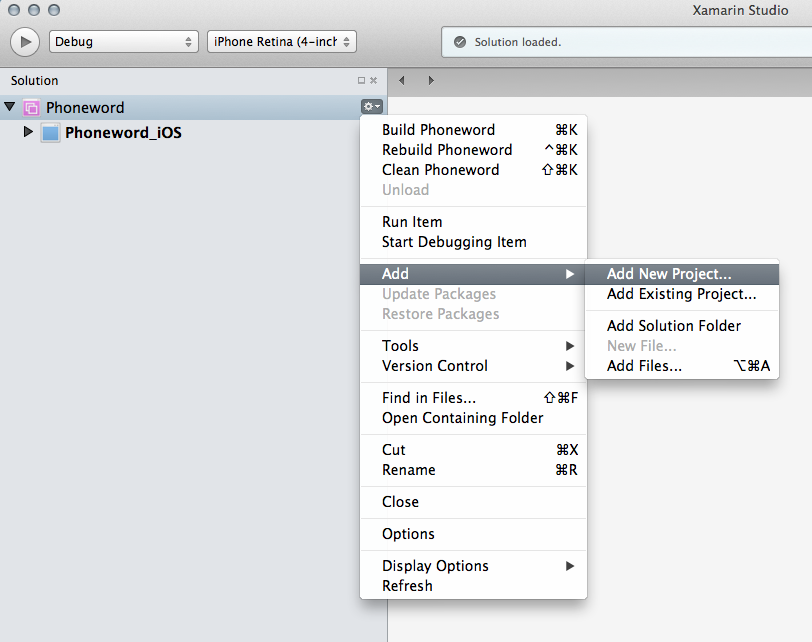Open the iPhone Retina target dropdown

pos(282,42)
